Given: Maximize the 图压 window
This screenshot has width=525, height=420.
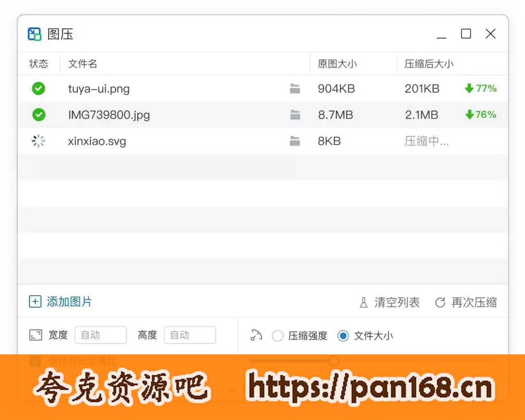Looking at the screenshot, I should [466, 34].
